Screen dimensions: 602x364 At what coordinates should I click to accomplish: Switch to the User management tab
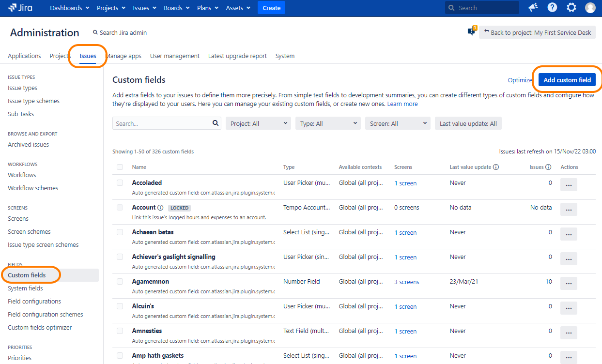[174, 56]
